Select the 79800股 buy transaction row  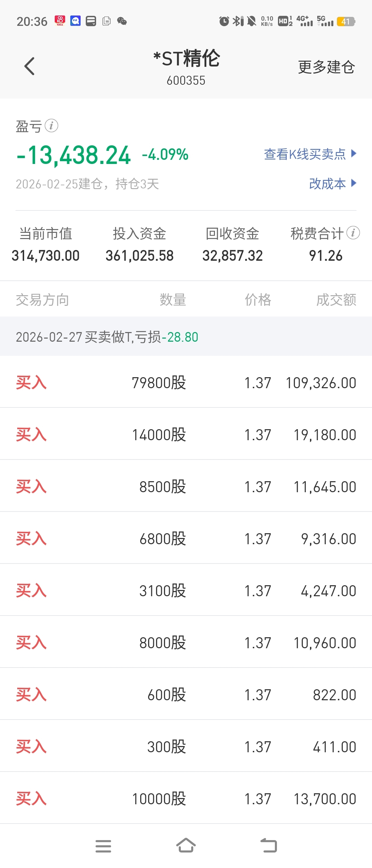pyautogui.click(x=186, y=382)
